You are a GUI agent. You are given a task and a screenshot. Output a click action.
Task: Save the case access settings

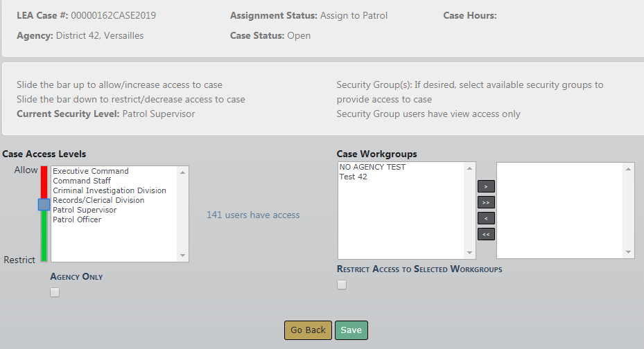point(351,330)
